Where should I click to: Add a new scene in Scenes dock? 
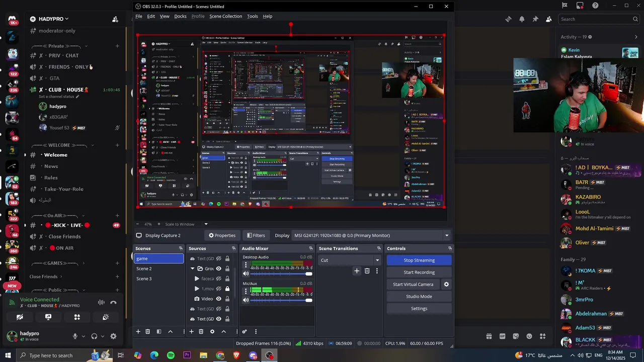click(138, 331)
